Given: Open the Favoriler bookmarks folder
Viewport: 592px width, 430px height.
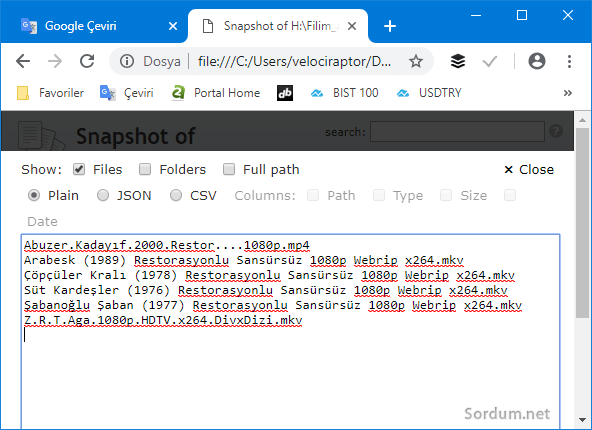Looking at the screenshot, I should pyautogui.click(x=51, y=93).
